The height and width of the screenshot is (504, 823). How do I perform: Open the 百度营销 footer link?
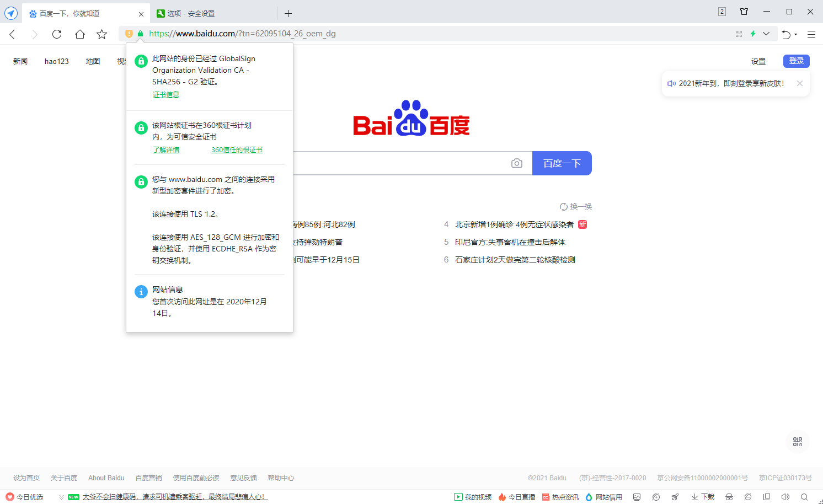(149, 478)
